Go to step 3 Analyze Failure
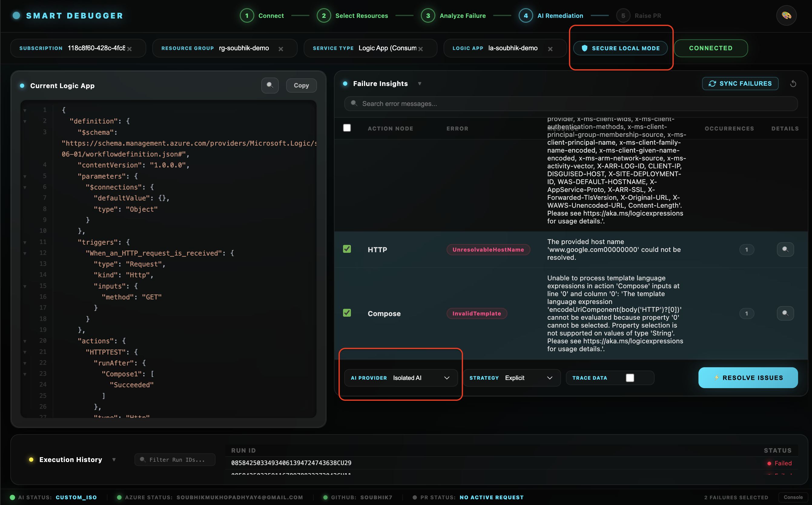Viewport: 812px width, 505px height. tap(453, 16)
